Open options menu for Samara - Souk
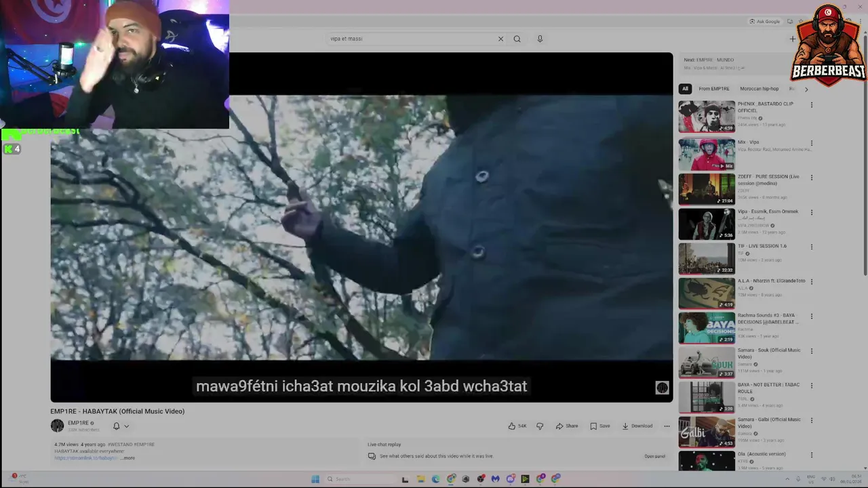The image size is (868, 488). [x=811, y=351]
